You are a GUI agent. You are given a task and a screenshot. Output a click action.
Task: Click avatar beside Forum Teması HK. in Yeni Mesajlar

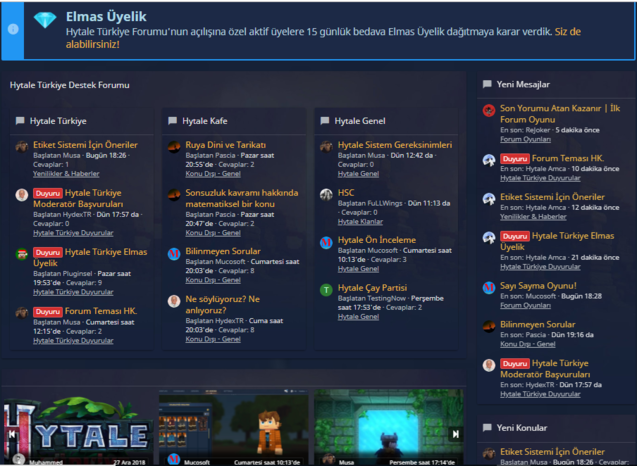pyautogui.click(x=489, y=160)
